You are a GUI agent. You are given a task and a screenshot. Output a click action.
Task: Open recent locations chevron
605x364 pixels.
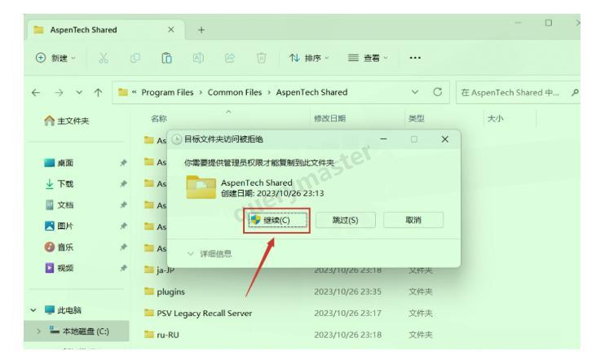coord(79,93)
